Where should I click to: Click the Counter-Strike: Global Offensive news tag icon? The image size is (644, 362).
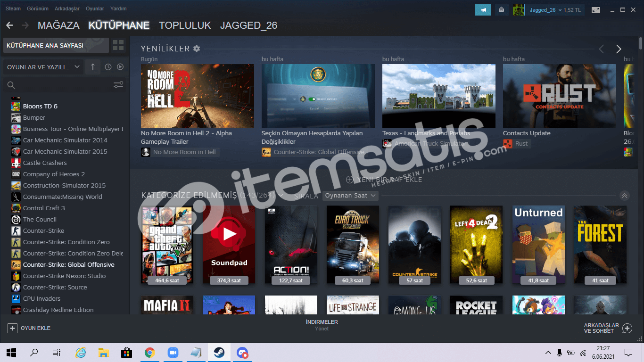pos(266,152)
